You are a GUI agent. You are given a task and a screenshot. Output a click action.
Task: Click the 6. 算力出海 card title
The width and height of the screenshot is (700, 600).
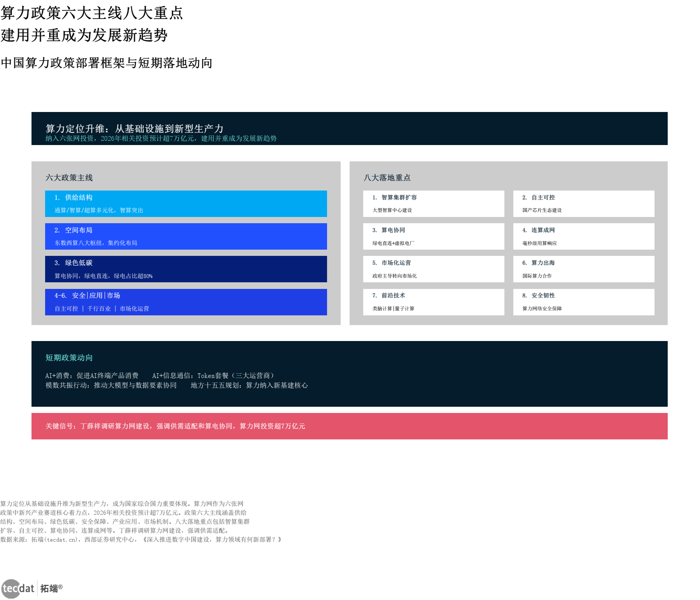[x=539, y=263]
